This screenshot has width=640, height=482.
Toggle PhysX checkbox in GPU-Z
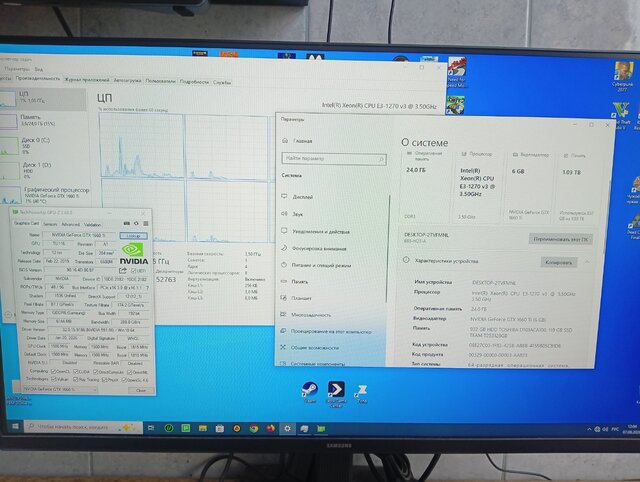click(x=104, y=380)
